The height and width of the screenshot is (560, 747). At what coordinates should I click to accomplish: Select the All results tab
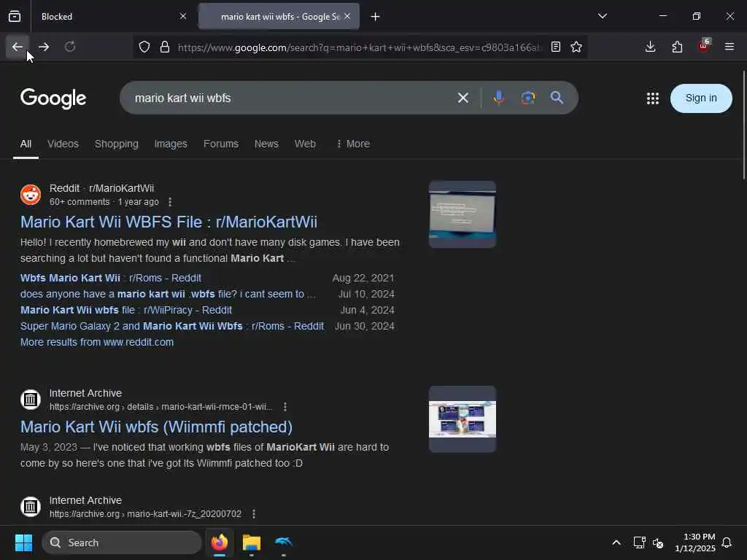tap(26, 144)
